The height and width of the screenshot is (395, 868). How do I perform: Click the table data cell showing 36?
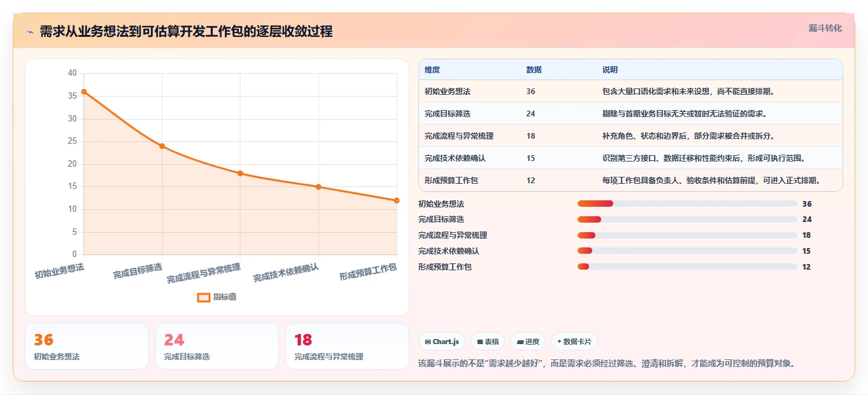[x=531, y=92]
